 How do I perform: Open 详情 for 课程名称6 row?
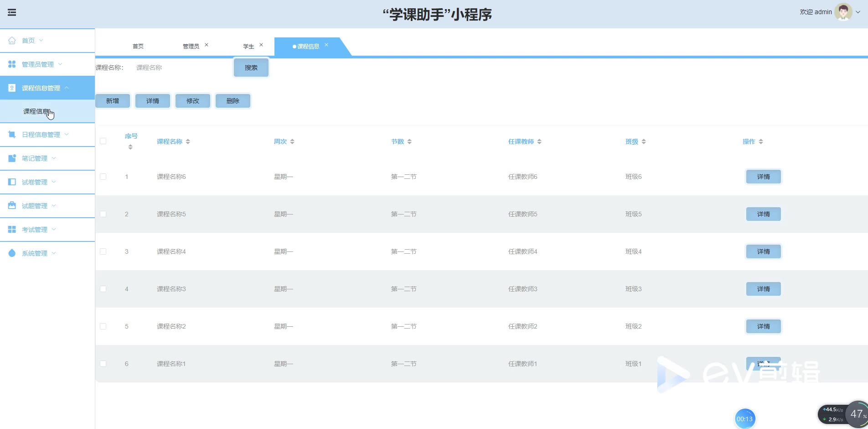(x=764, y=177)
